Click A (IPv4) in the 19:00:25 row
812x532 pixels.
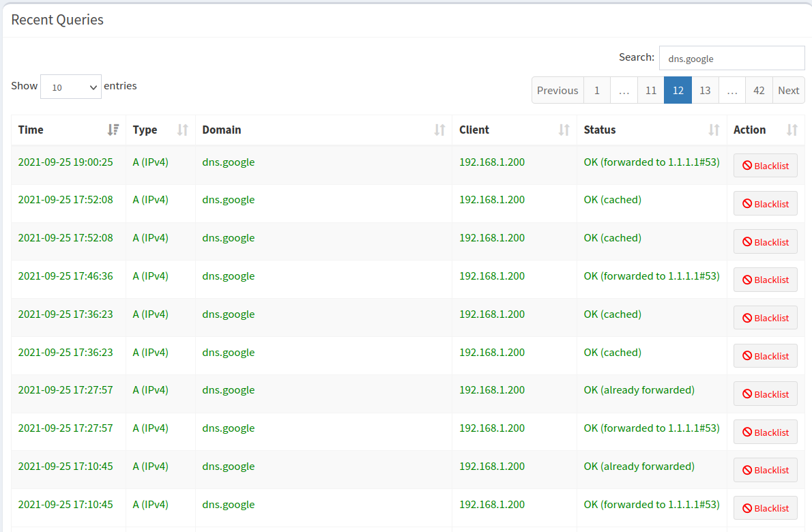pos(150,162)
